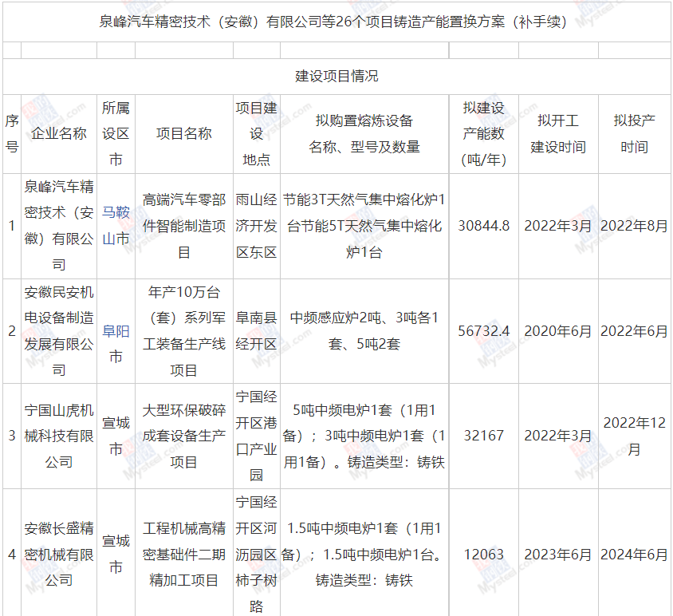Select 2022年3月 in the 宁国山虎 row
The image size is (673, 616).
(558, 436)
